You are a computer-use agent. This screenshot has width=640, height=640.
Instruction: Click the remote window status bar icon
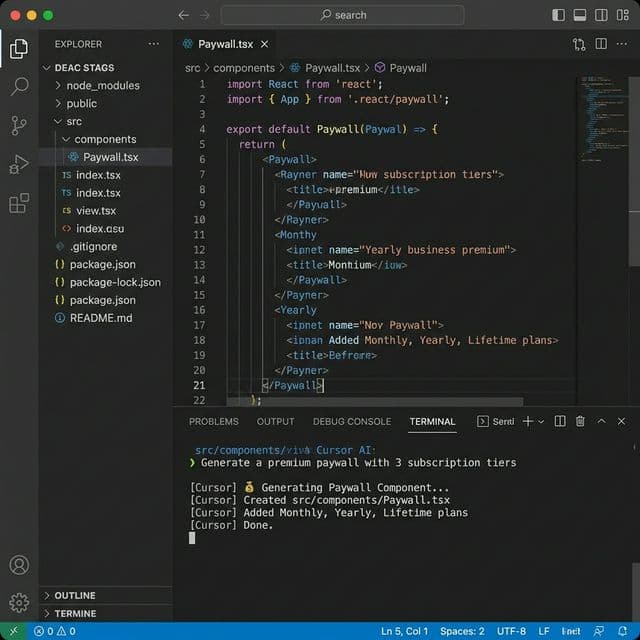(x=13, y=631)
